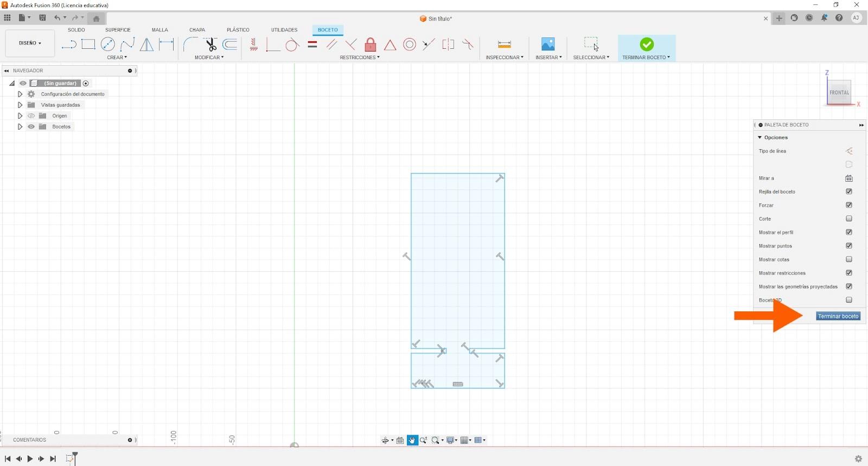Apply Tangent constraint
Viewport: 868px width, 466px height.
[292, 44]
